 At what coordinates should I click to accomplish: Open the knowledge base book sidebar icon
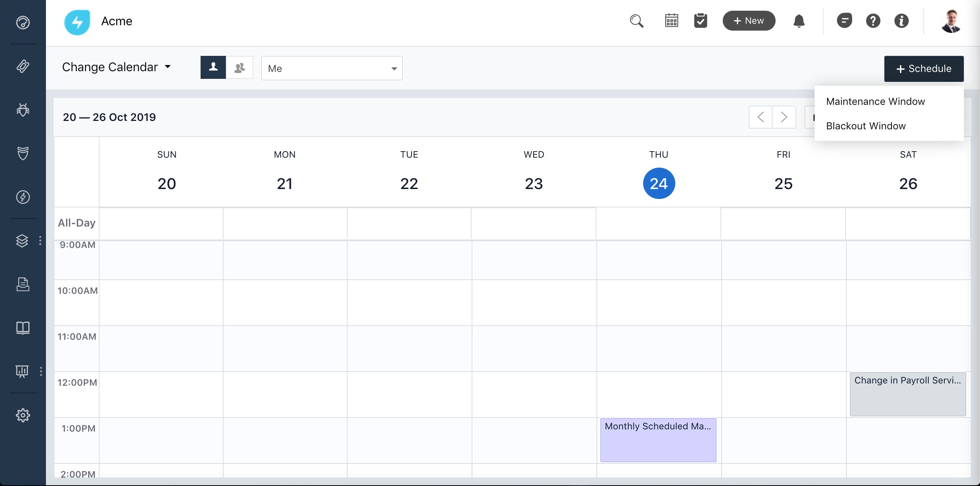click(23, 328)
